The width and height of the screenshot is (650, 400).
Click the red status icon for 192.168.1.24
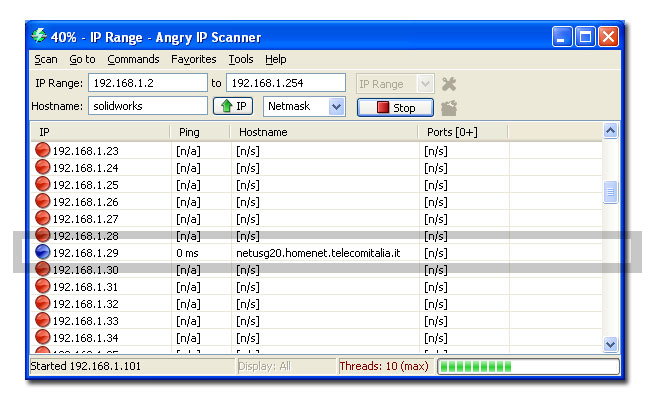[42, 167]
